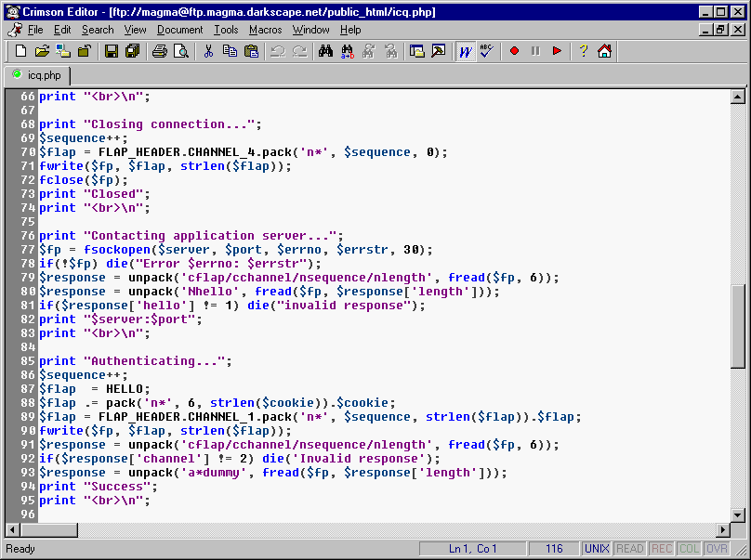Click the vertical scrollbar thumb

coord(738,326)
